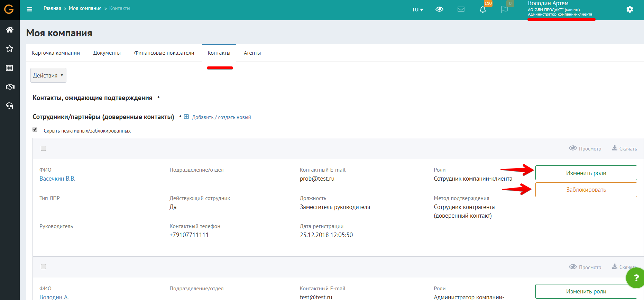Collapse Контакты, ожидающие подтверждения section

click(x=158, y=97)
